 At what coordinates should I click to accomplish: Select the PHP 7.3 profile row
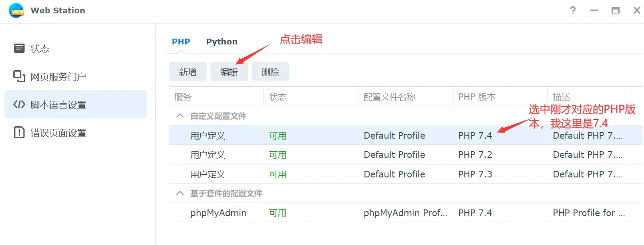coord(405,174)
